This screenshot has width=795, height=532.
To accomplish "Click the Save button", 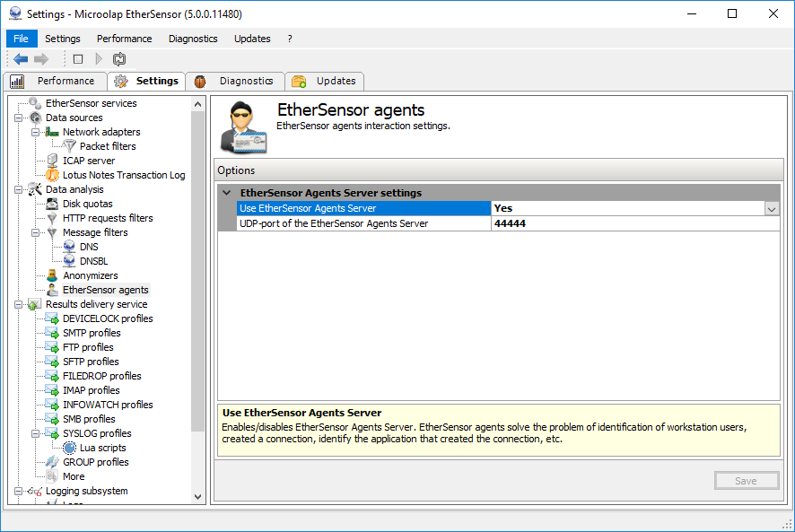I will 747,481.
